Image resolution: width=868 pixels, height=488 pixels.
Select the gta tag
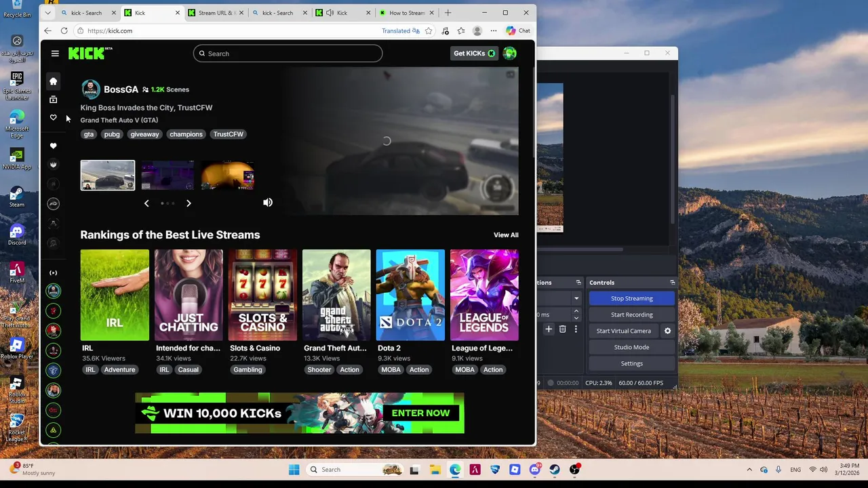pos(89,134)
